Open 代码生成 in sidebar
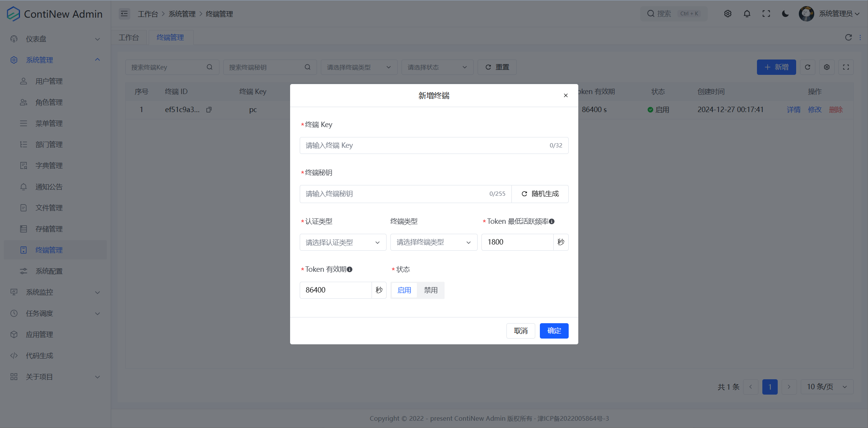Screen dimensions: 868x428 (x=55, y=355)
